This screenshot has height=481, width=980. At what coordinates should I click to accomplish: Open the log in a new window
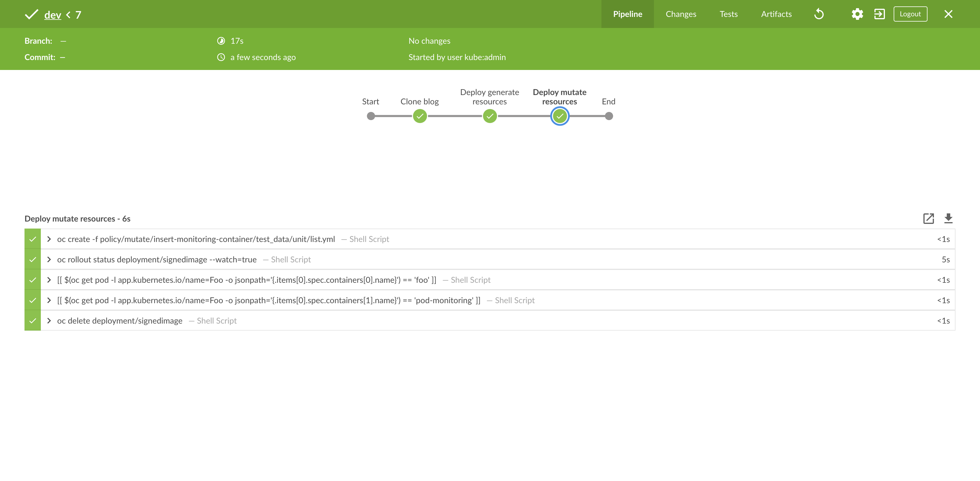[x=928, y=218]
